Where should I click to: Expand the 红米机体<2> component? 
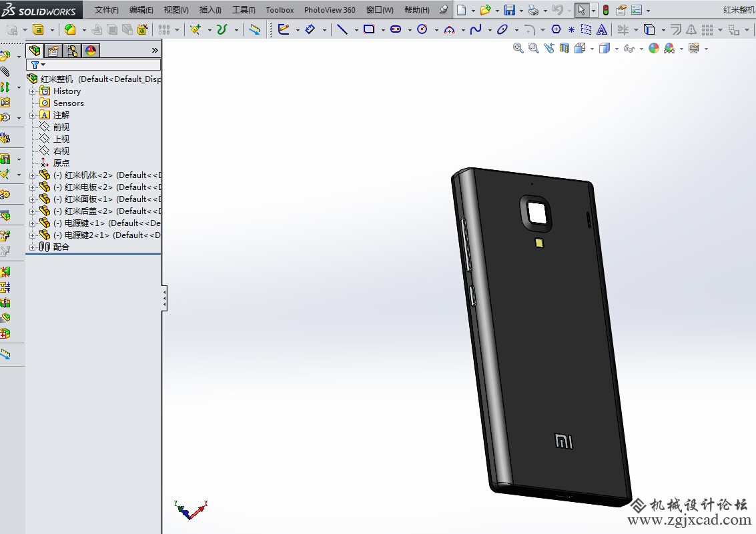pyautogui.click(x=32, y=175)
